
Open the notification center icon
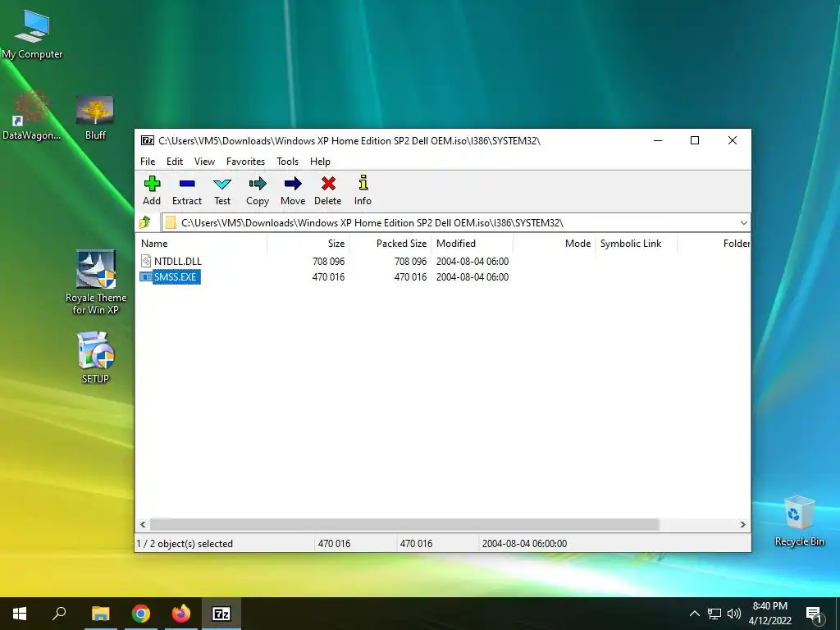[x=814, y=615]
